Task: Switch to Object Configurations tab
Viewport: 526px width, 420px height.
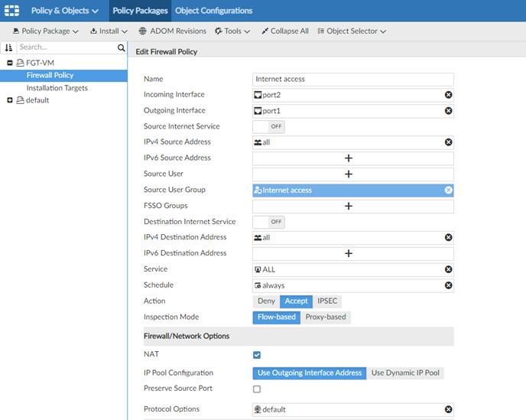Action: (x=213, y=11)
